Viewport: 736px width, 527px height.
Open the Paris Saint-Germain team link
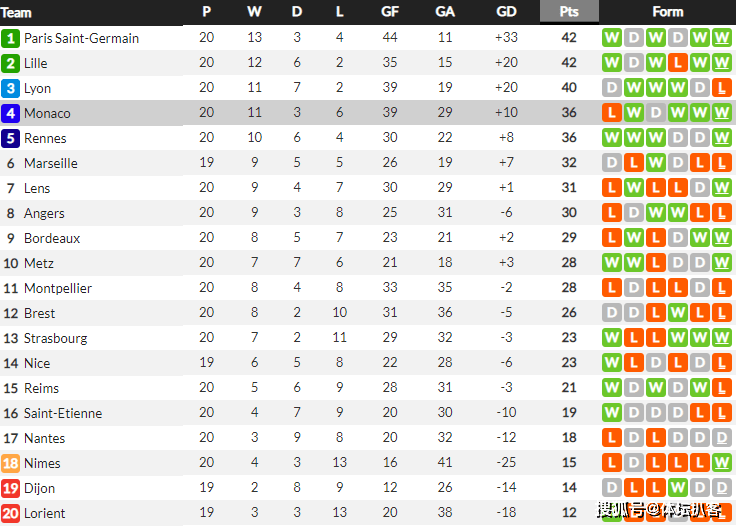(81, 38)
